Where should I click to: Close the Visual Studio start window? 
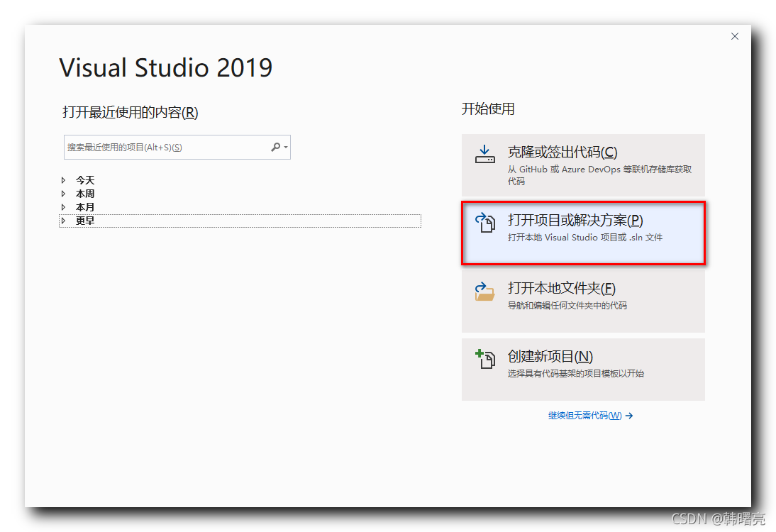click(735, 36)
